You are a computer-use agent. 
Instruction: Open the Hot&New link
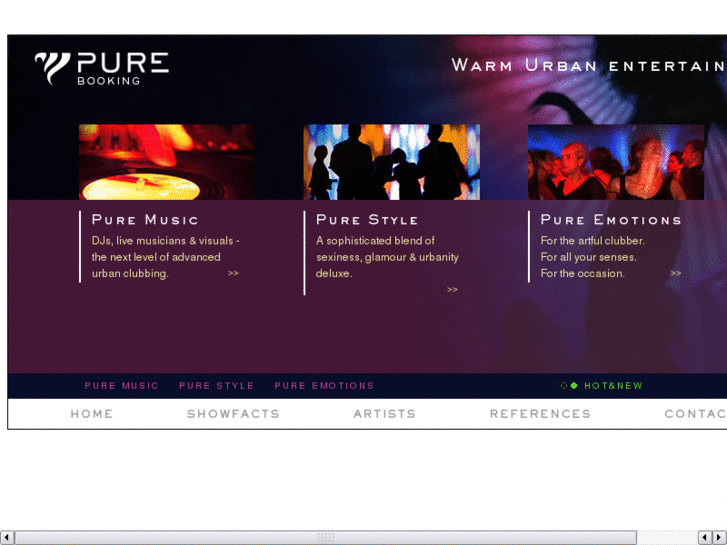pos(613,385)
